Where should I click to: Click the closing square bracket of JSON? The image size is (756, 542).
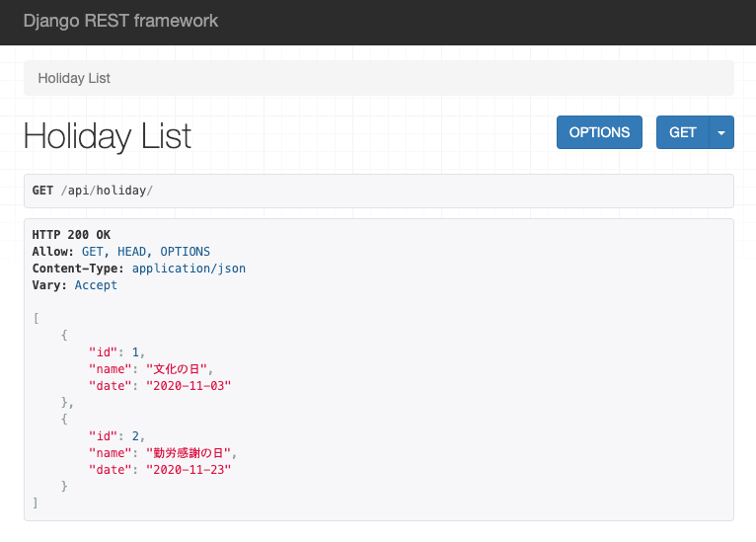(x=36, y=503)
